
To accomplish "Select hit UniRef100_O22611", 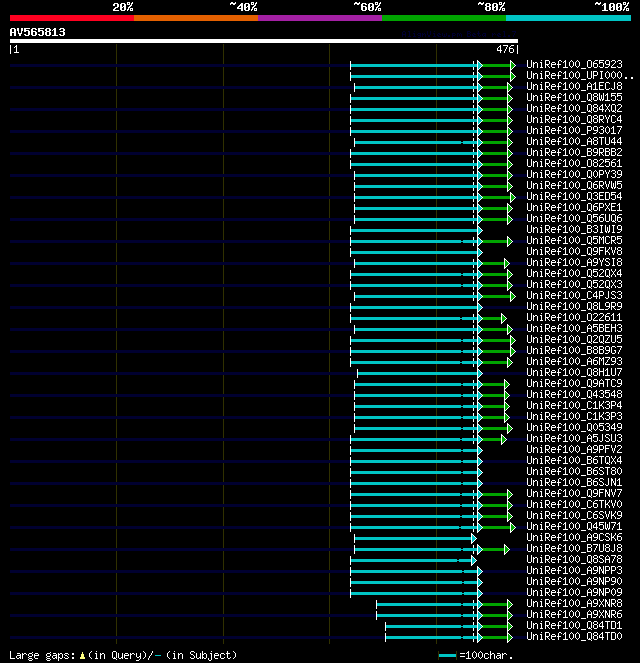I will tap(574, 317).
